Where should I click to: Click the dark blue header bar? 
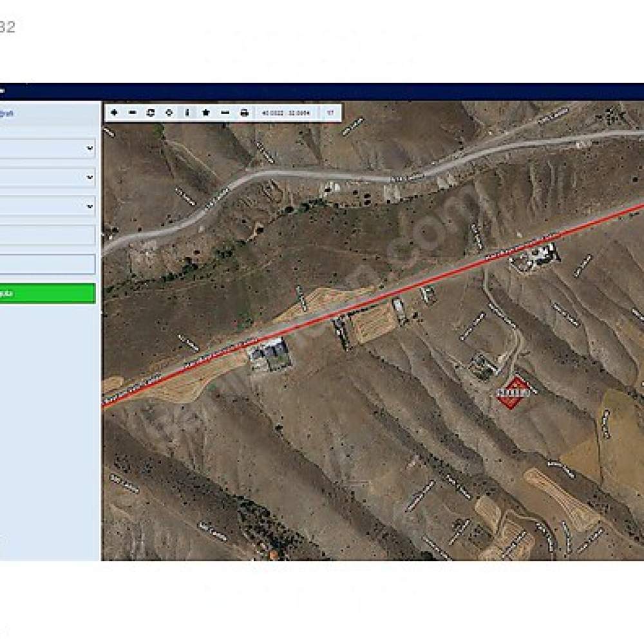click(x=322, y=91)
